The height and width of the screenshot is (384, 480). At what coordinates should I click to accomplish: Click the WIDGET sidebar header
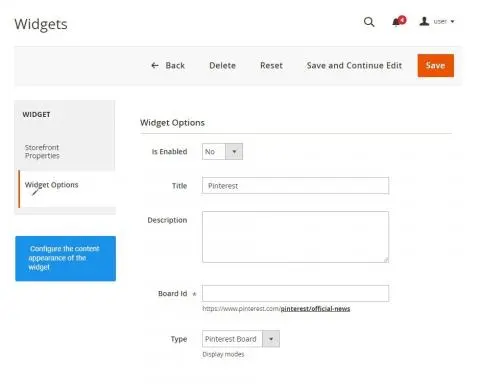pyautogui.click(x=36, y=114)
